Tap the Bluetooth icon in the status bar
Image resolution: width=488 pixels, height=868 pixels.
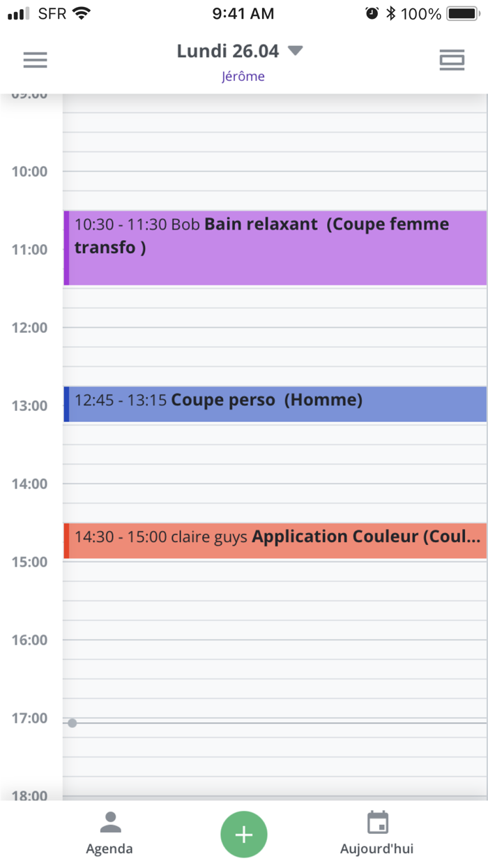click(390, 12)
